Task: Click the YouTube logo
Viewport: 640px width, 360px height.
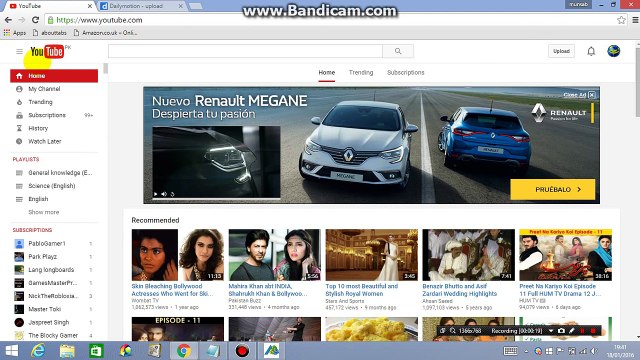Action: pos(47,52)
